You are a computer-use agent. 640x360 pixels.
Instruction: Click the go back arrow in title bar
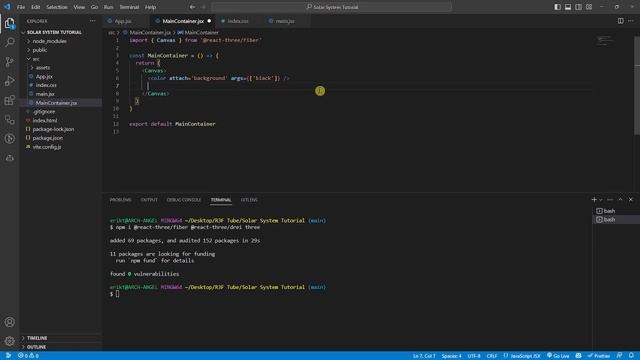tap(192, 7)
